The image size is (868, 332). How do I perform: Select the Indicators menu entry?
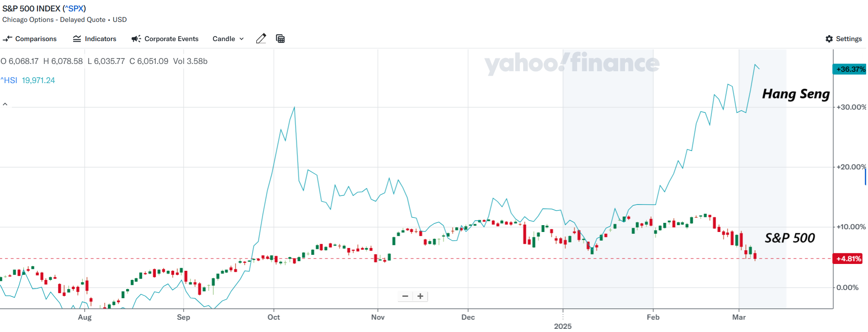tap(100, 39)
